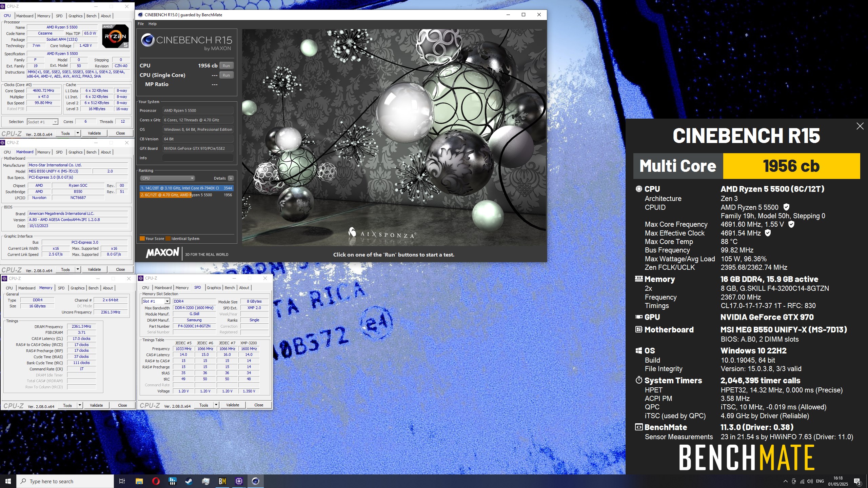Image resolution: width=868 pixels, height=488 pixels.
Task: Open Socket #1 selection dropdown in CPU-Z
Action: pos(43,122)
